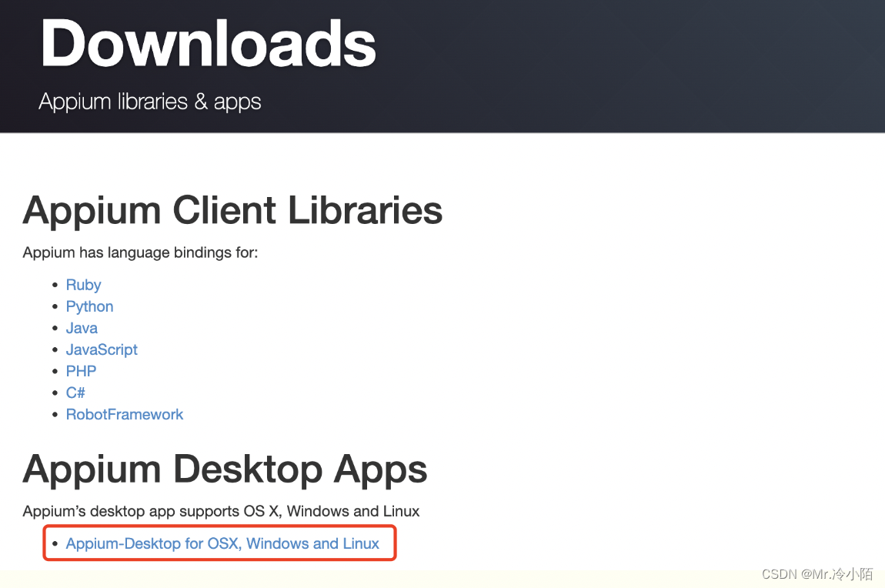Open the Python client library link
This screenshot has height=588, width=885.
[90, 306]
